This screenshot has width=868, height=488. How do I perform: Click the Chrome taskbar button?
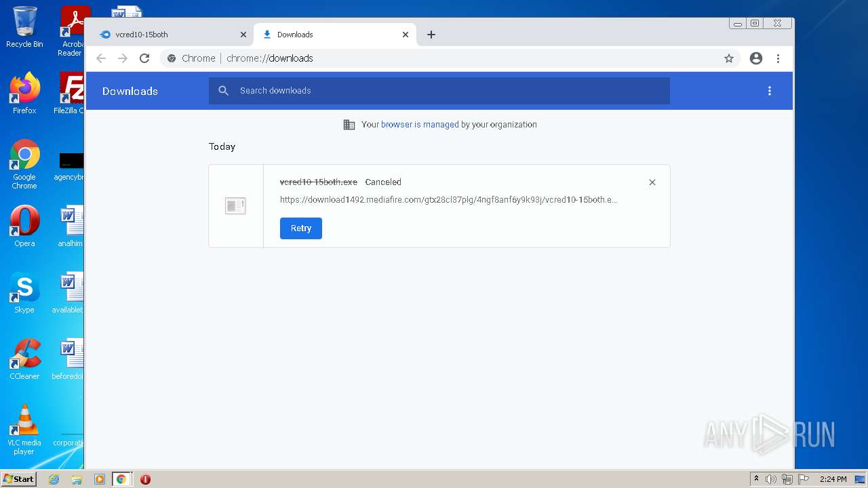121,479
